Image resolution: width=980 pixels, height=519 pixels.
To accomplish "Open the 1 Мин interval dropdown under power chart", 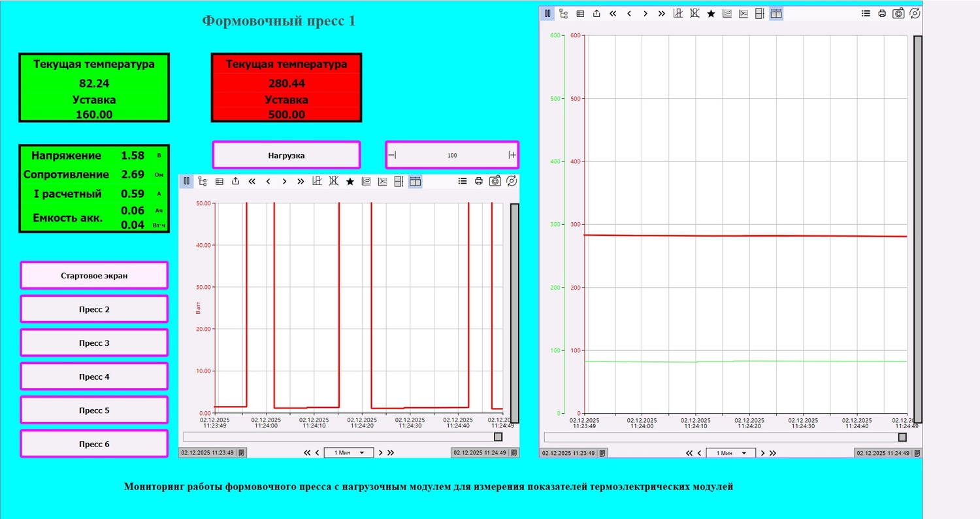I will pyautogui.click(x=349, y=452).
